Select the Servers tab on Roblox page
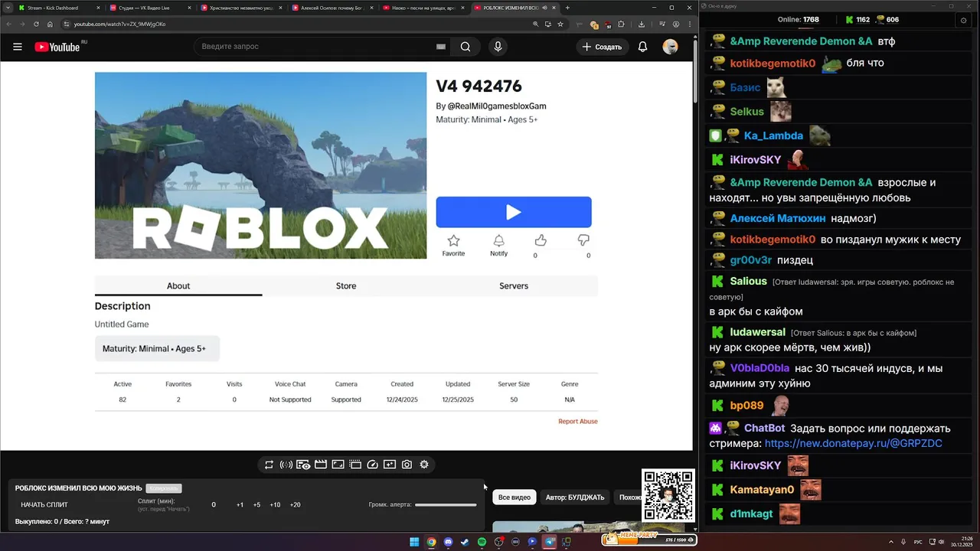The width and height of the screenshot is (980, 551). coord(514,285)
